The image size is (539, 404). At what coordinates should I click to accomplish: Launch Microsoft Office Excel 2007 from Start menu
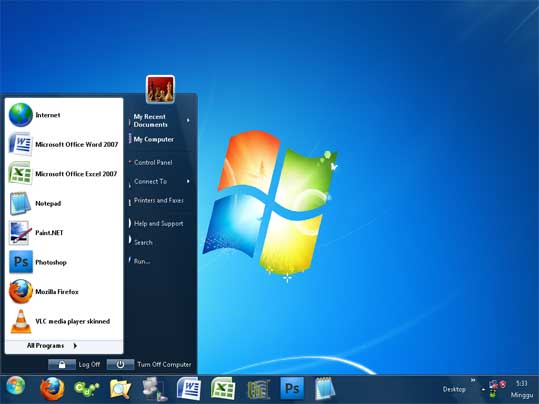64,174
